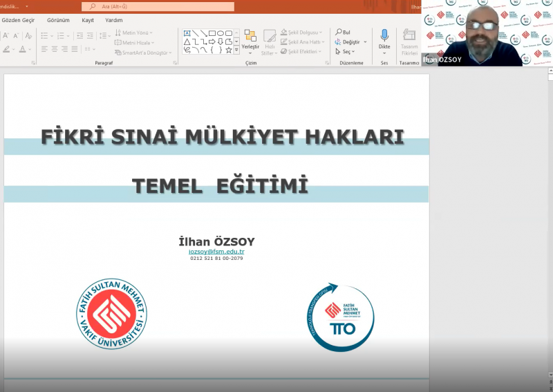The image size is (553, 392).
Task: Click the numbered list icon
Action: 61,36
